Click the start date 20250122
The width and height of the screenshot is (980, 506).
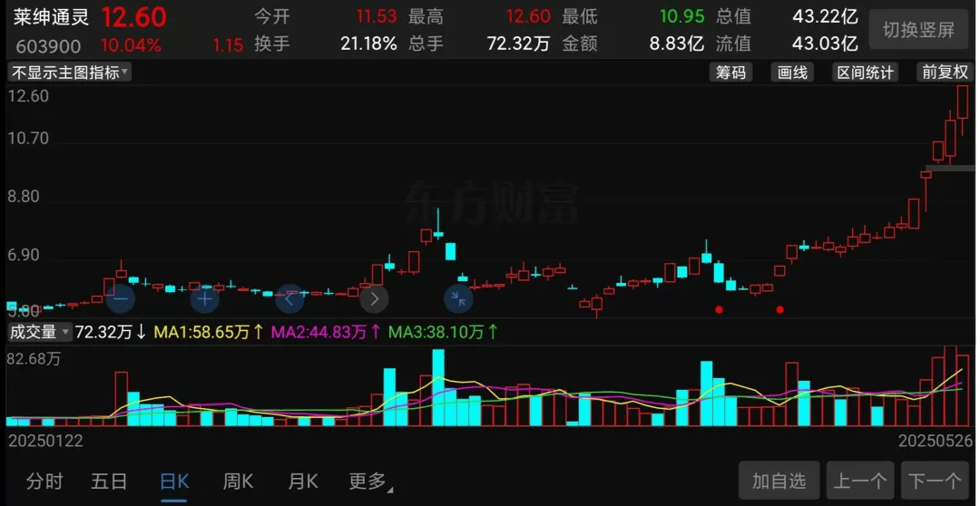point(45,441)
